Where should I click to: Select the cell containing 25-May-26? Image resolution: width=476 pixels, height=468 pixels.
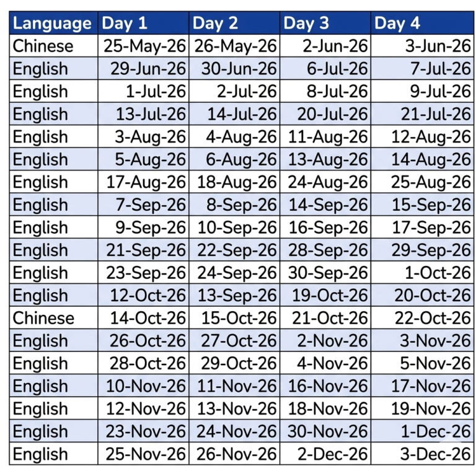point(143,46)
